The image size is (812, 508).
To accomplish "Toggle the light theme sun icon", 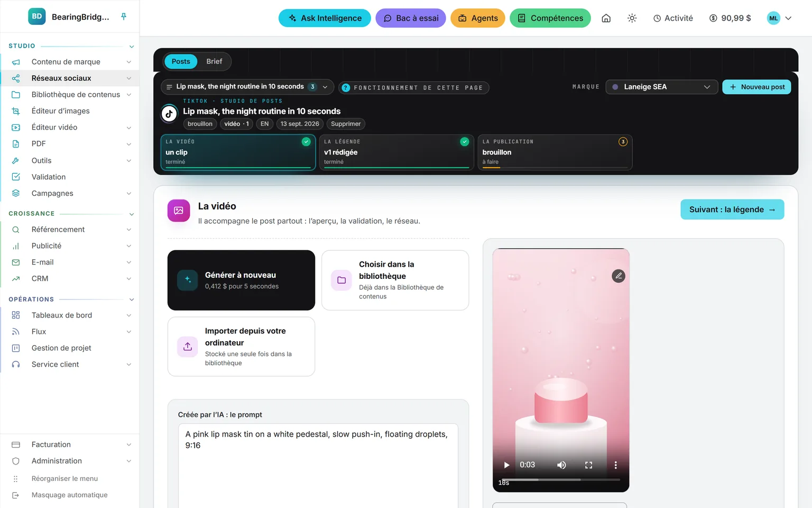I will 632,18.
